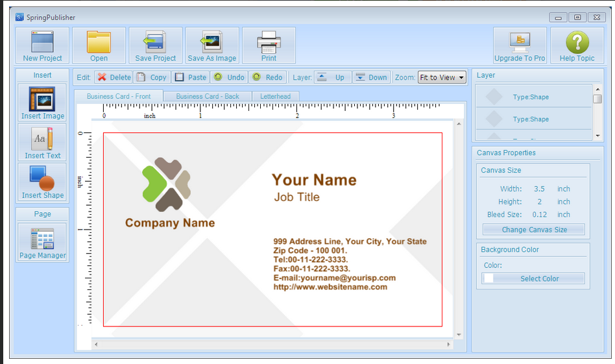This screenshot has width=615, height=364.
Task: Click Layer panel scroll up arrow
Action: click(597, 89)
